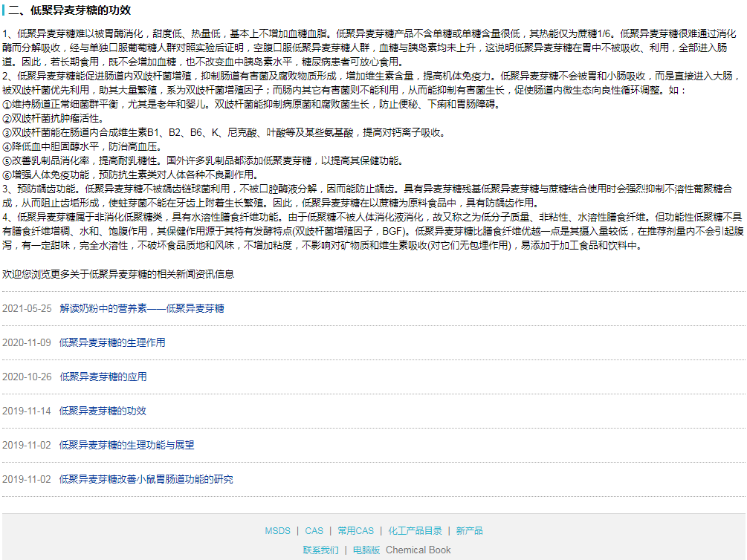Image resolution: width=747 pixels, height=560 pixels.
Task: Click the Chemical Book brand text
Action: [418, 550]
